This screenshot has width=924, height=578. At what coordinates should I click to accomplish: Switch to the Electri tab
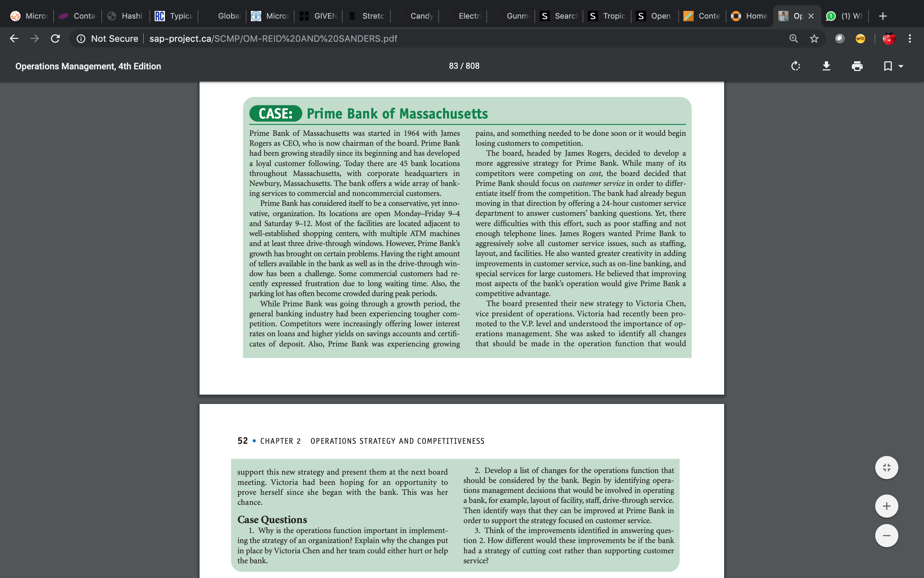(462, 16)
